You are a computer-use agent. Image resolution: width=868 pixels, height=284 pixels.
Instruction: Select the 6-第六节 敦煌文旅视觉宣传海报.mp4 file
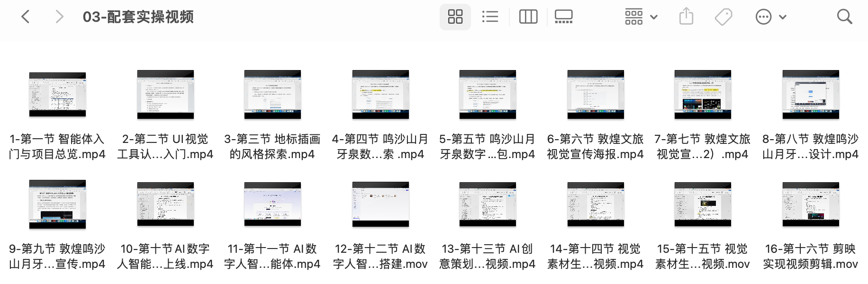596,95
